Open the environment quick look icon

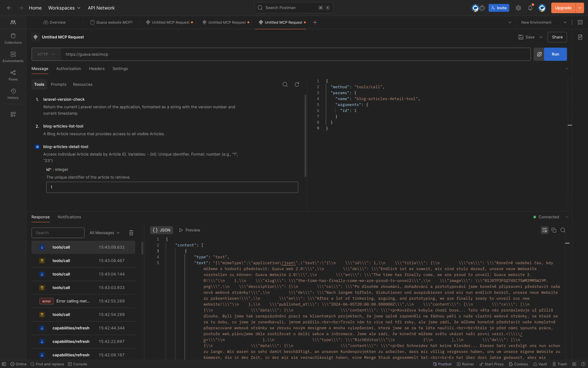580,22
